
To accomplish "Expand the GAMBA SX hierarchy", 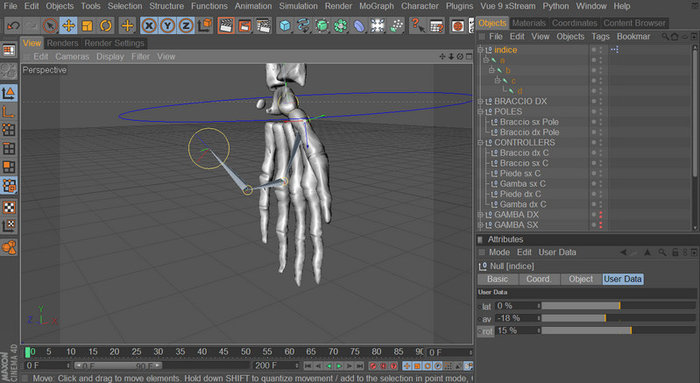I will coord(480,225).
